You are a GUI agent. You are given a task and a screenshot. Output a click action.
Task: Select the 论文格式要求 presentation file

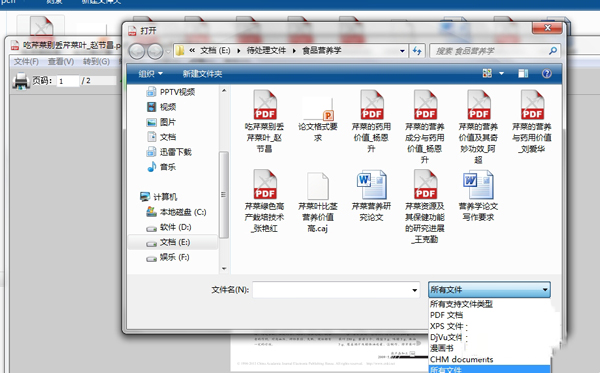(x=318, y=120)
